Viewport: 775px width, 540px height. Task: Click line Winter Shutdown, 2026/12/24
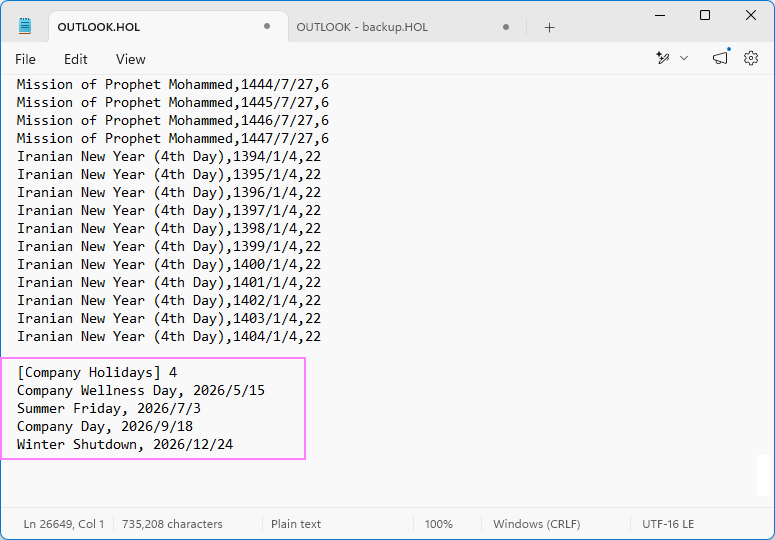coord(125,445)
